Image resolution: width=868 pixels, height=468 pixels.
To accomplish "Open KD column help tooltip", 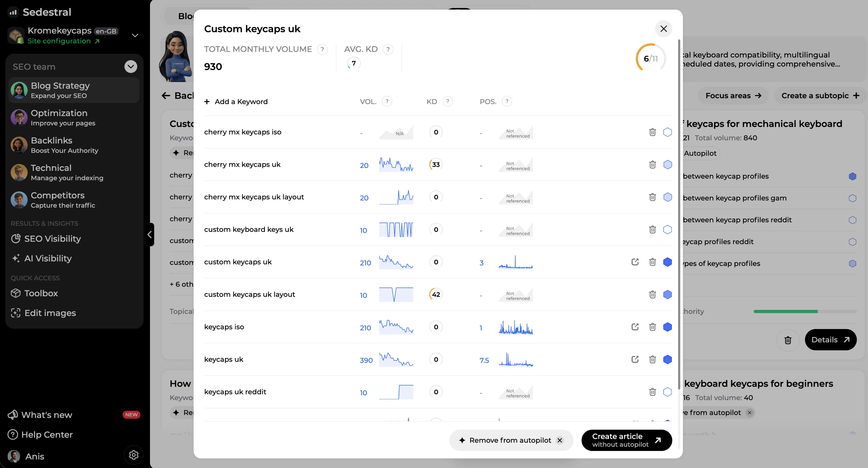I will [x=448, y=101].
